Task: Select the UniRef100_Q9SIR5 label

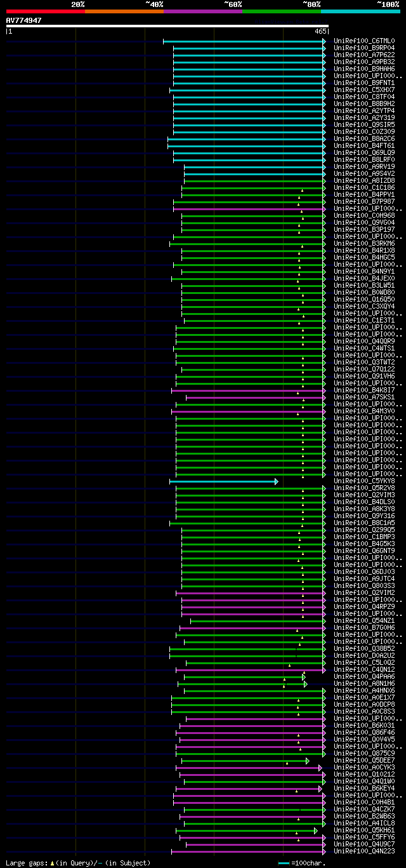Action: pyautogui.click(x=364, y=125)
